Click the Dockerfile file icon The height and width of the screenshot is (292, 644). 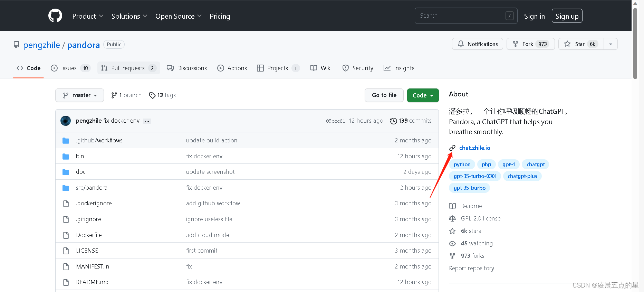click(x=66, y=235)
